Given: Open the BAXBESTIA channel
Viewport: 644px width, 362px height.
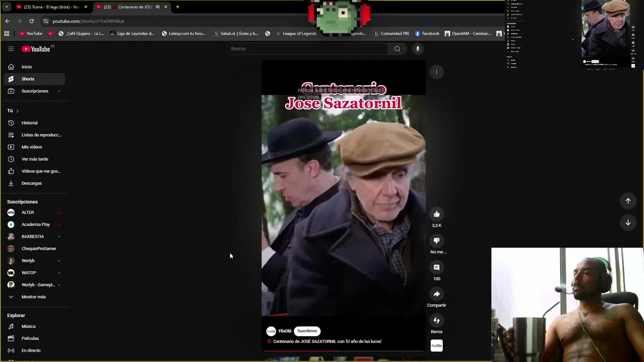Looking at the screenshot, I should [34, 236].
